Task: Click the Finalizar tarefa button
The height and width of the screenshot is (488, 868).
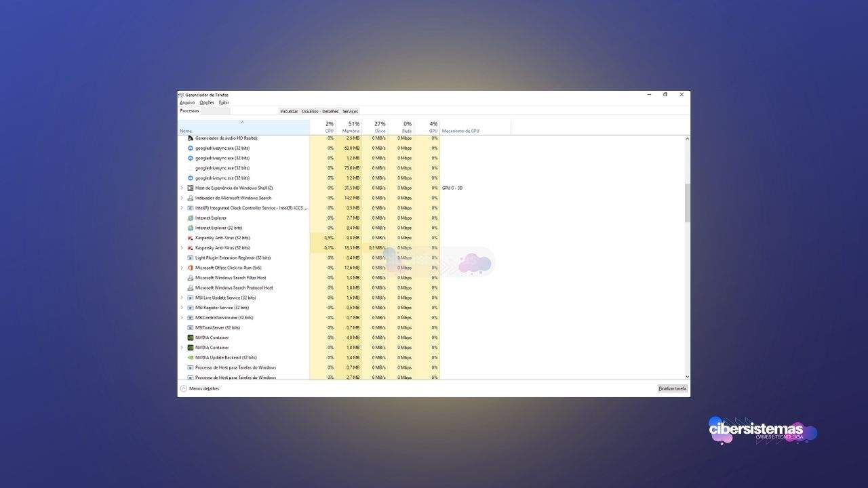Action: 673,388
